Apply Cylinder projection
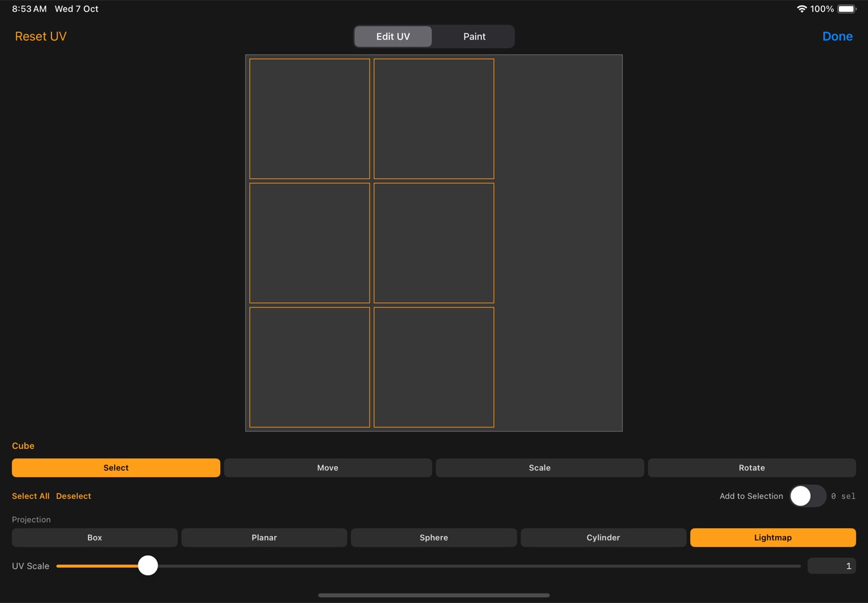The height and width of the screenshot is (603, 868). point(603,537)
